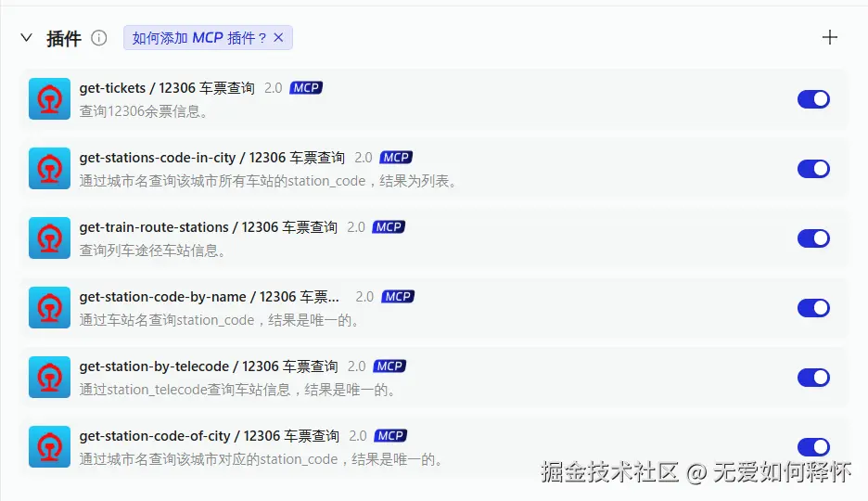
Task: Open the 如何添加 MCP 插件 tip link
Action: (x=199, y=38)
